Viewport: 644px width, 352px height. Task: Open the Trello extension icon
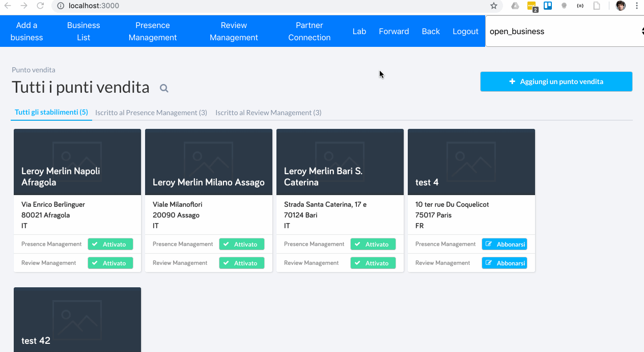point(548,6)
